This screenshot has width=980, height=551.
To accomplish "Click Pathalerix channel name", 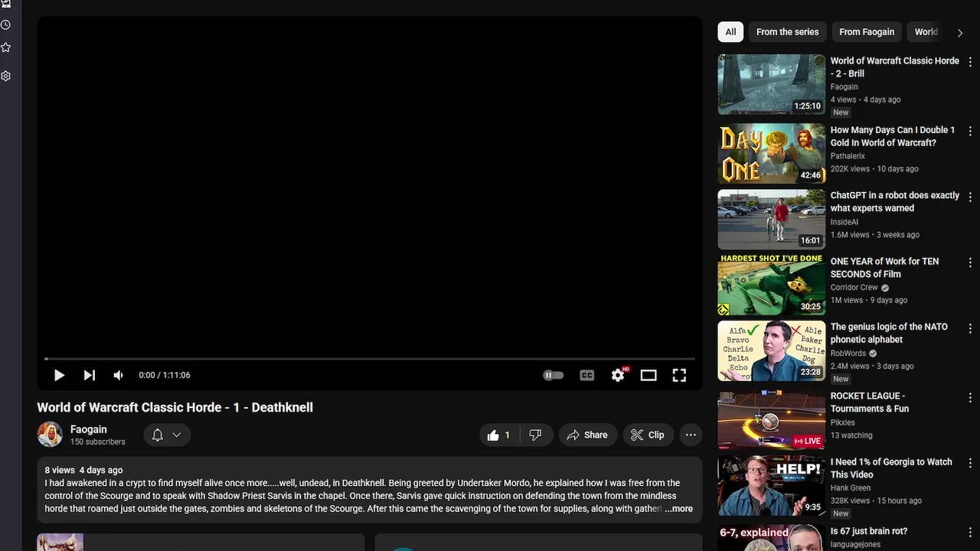I will 848,156.
